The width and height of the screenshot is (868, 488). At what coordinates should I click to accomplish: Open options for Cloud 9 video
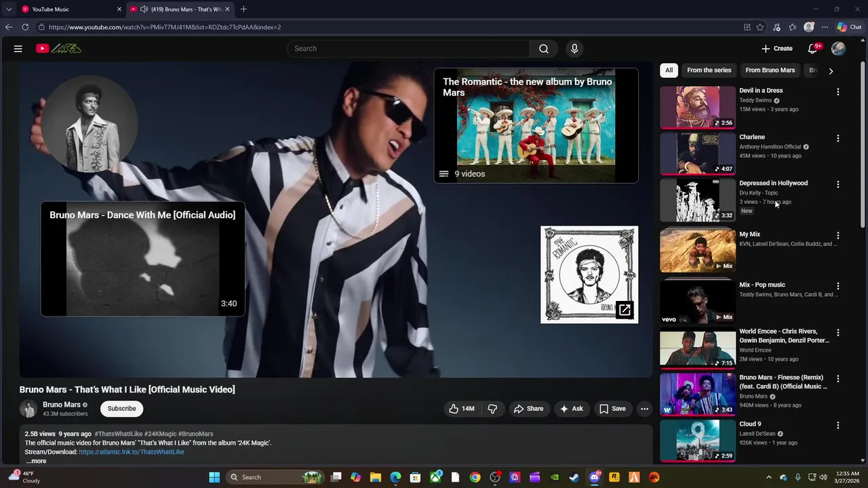(x=837, y=426)
